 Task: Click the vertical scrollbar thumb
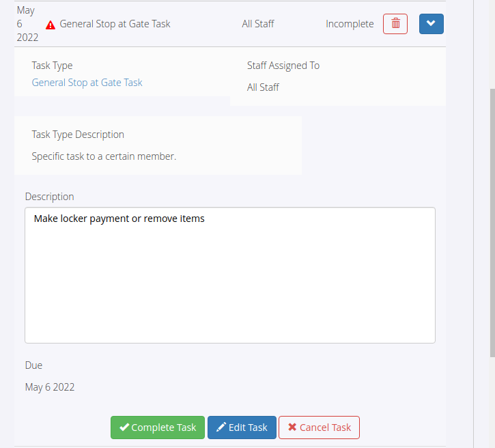492,223
